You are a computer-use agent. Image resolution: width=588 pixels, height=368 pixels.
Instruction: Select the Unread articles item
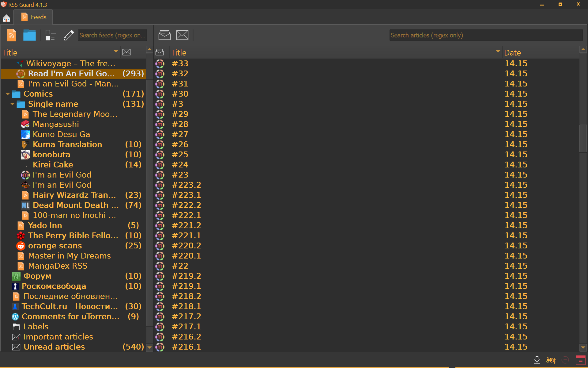point(54,347)
